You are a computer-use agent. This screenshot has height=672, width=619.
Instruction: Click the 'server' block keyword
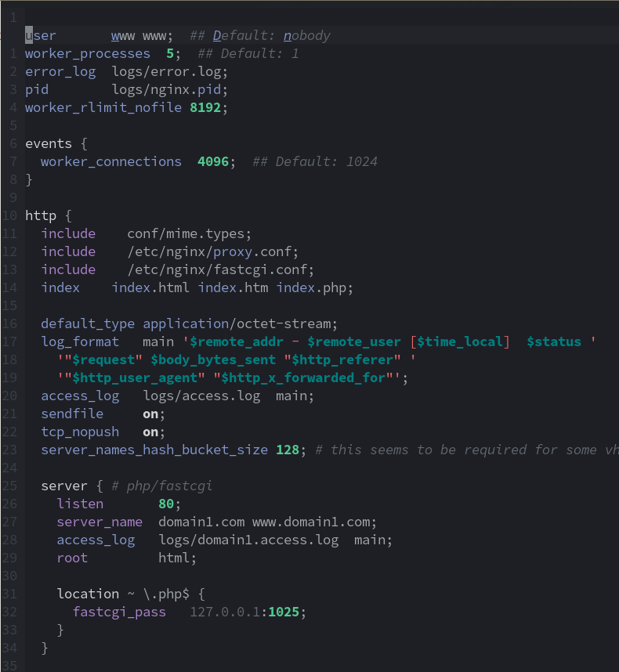click(64, 486)
